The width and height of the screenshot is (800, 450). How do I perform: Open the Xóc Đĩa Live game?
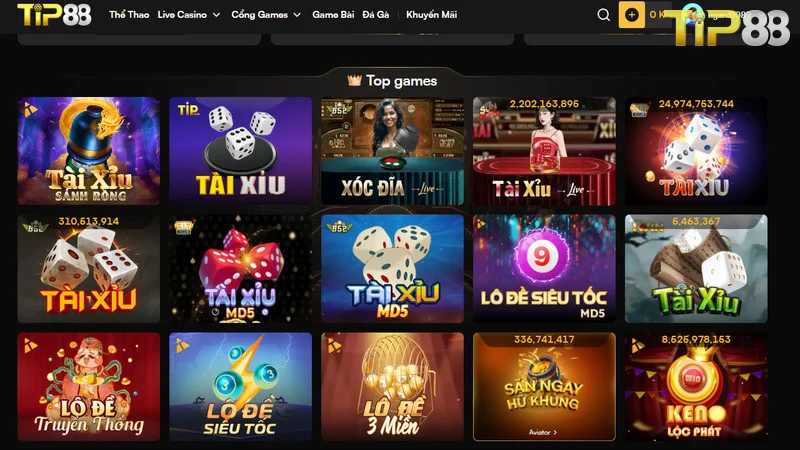point(392,151)
